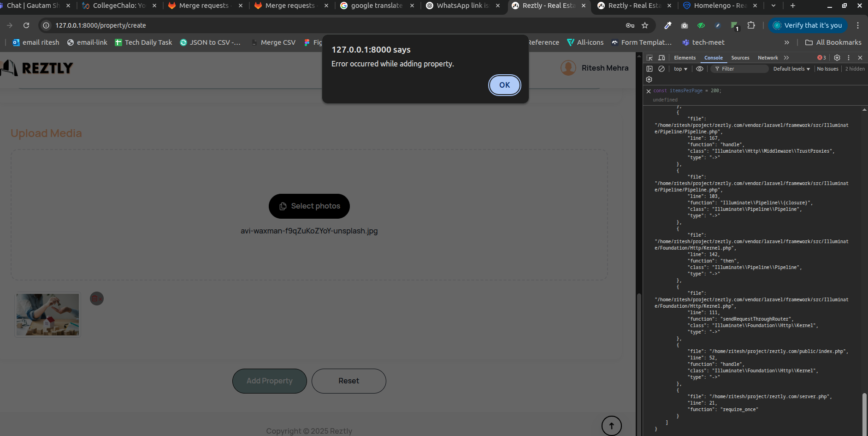This screenshot has width=868, height=436.
Task: Open the saved passwords key icon
Action: click(x=630, y=25)
